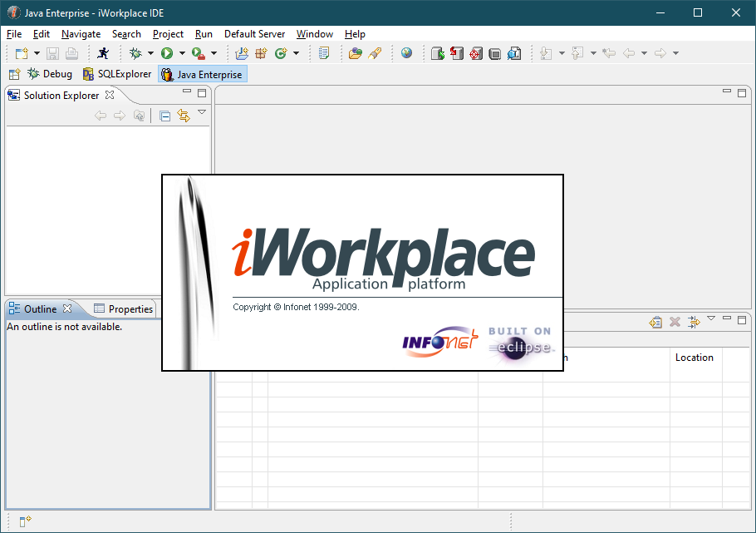Click the gray server stop icon
This screenshot has width=756, height=533.
point(494,53)
